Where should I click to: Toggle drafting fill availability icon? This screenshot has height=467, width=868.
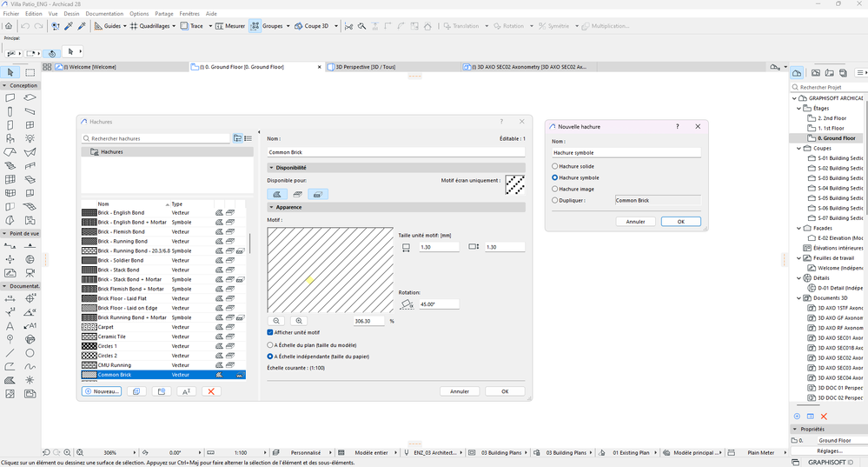click(277, 194)
